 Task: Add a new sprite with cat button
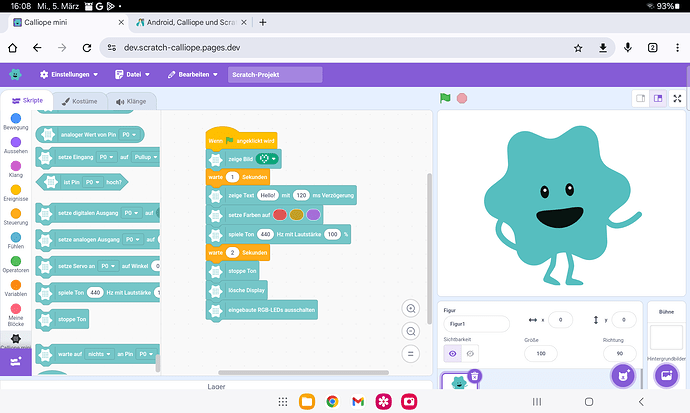(x=623, y=376)
